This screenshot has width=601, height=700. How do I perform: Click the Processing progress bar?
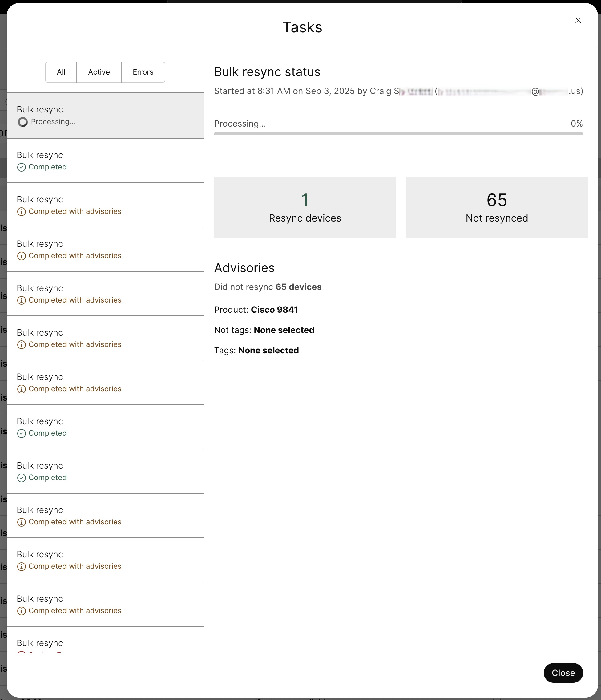click(398, 134)
